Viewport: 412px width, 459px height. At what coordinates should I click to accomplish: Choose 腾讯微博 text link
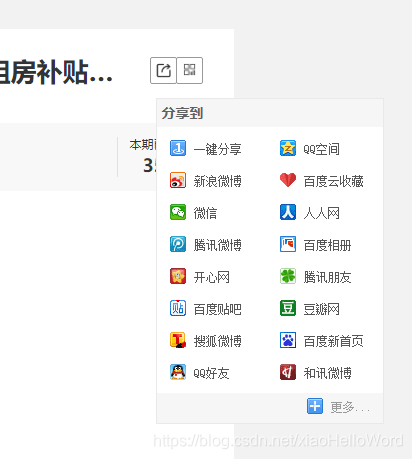(218, 245)
